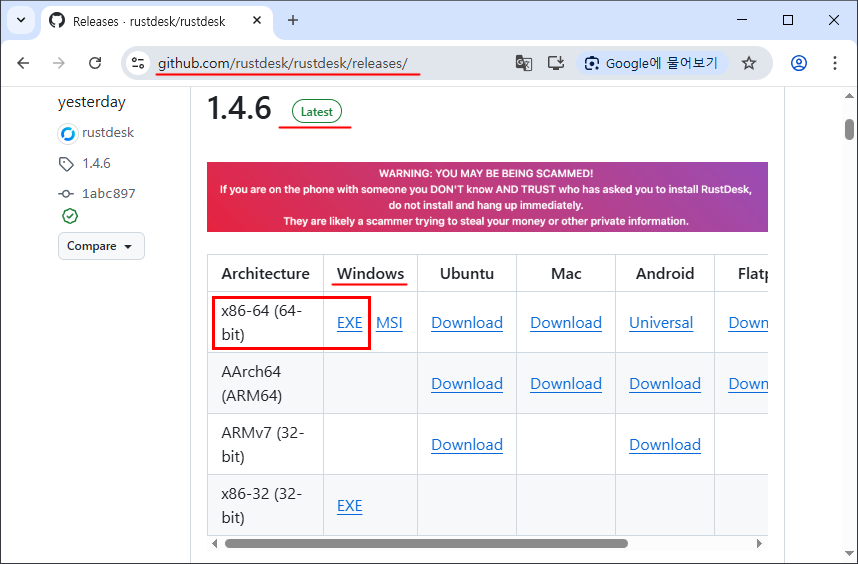Download Windows x86-64 EXE installer
858x564 pixels.
[x=350, y=323]
